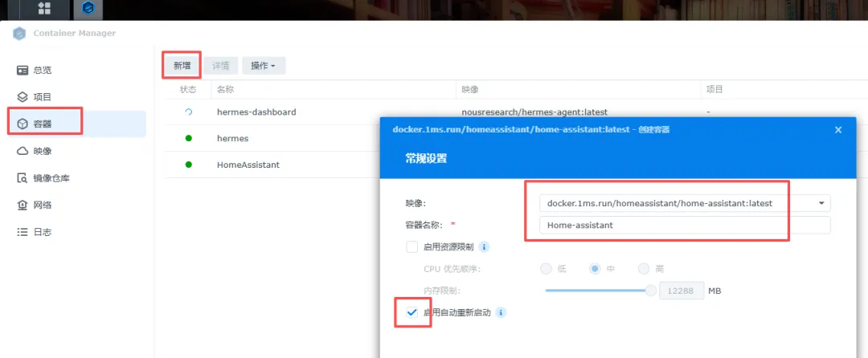Click the 总览 sidebar icon
Screen dimensions: 868x358
(23, 70)
